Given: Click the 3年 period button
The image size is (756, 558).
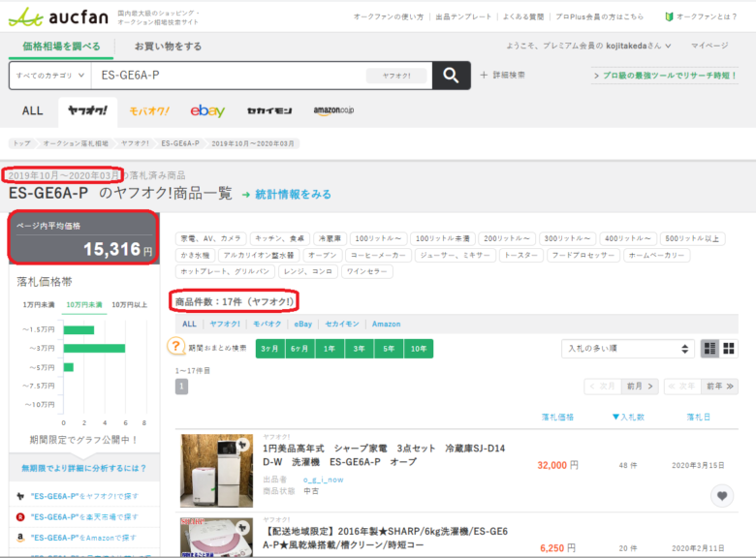Looking at the screenshot, I should pyautogui.click(x=360, y=349).
